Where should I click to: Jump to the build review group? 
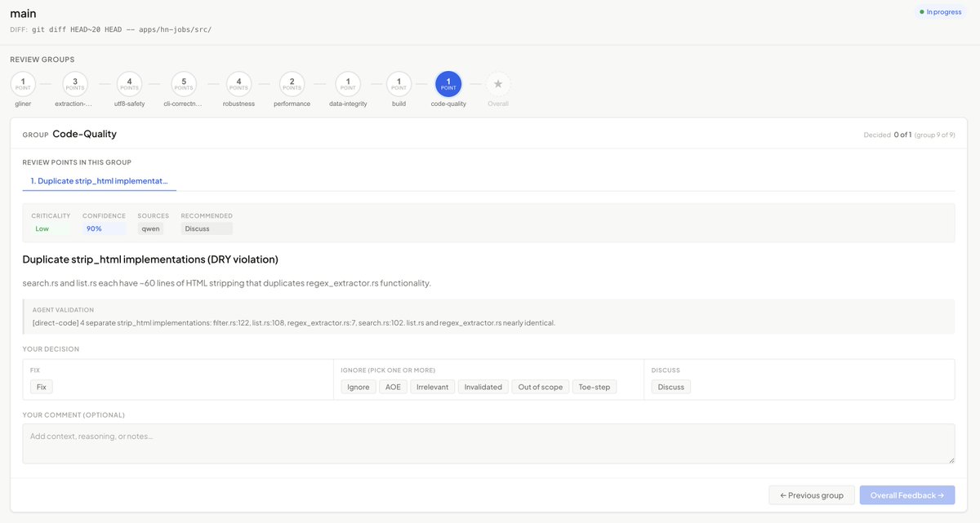point(399,83)
